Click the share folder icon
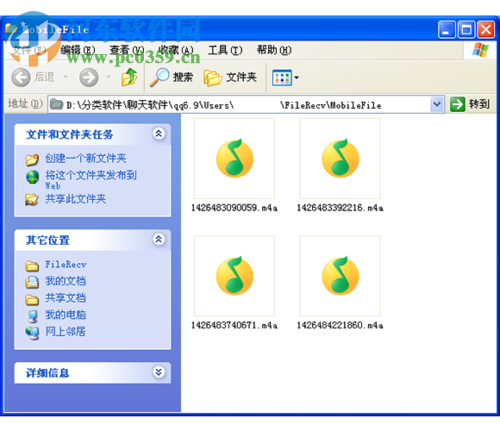Viewport: 500px width, 431px height. [32, 200]
